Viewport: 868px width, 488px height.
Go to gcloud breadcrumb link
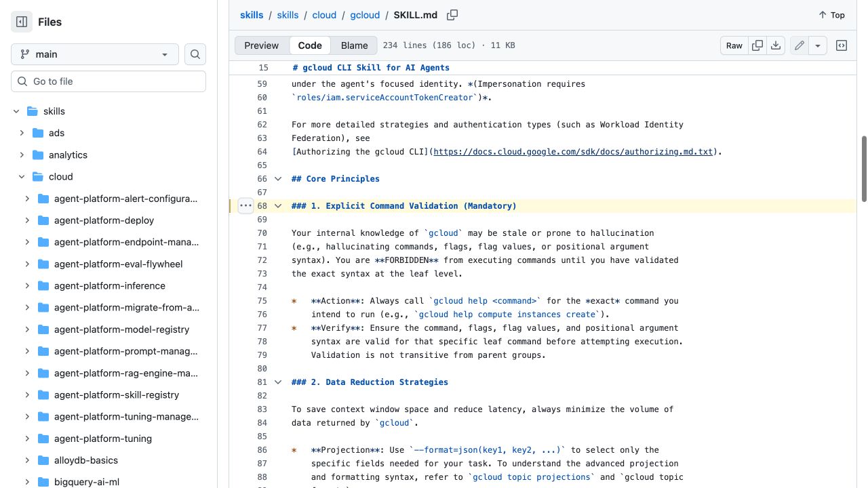[365, 15]
